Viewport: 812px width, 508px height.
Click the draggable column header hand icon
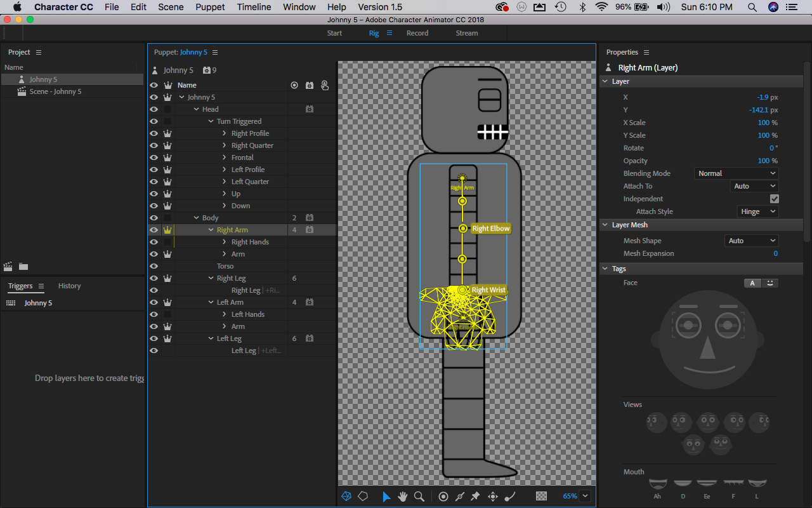click(x=325, y=85)
